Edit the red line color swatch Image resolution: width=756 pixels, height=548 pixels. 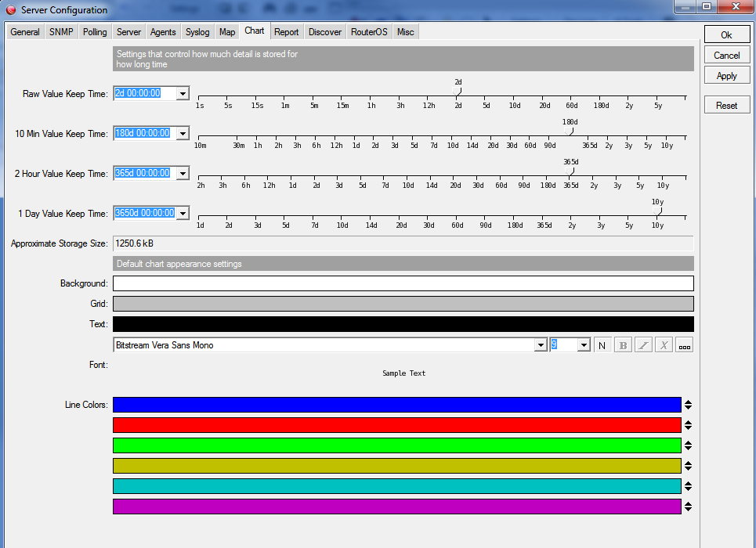pos(397,425)
